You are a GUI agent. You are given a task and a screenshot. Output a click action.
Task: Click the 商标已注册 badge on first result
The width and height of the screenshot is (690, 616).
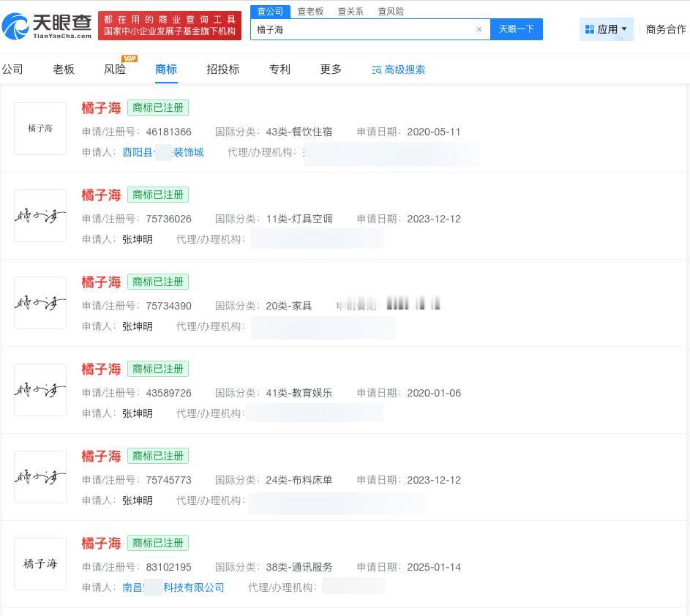[158, 108]
